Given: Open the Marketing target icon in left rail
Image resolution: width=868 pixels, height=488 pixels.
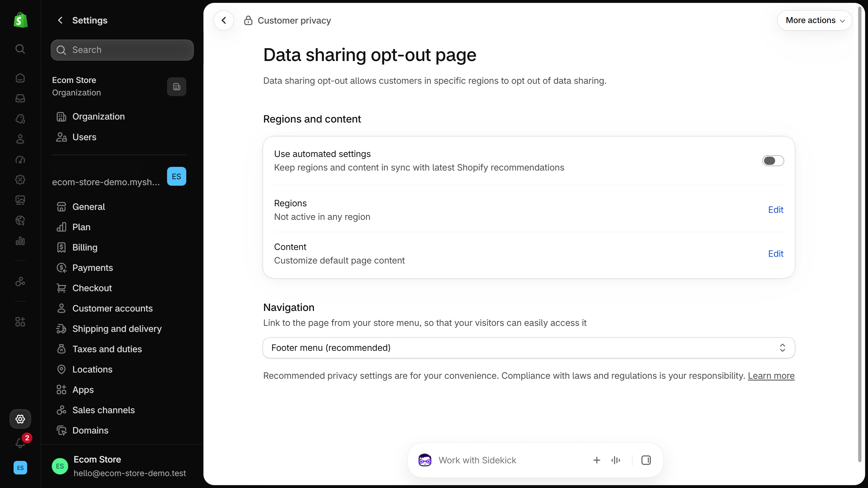Looking at the screenshot, I should coord(20,160).
